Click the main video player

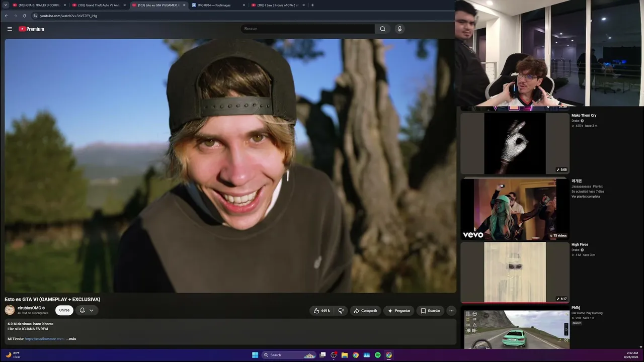point(230,166)
